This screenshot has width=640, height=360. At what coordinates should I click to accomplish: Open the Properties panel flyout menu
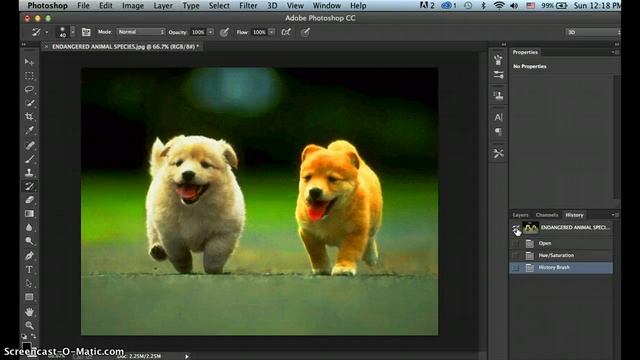tap(615, 52)
